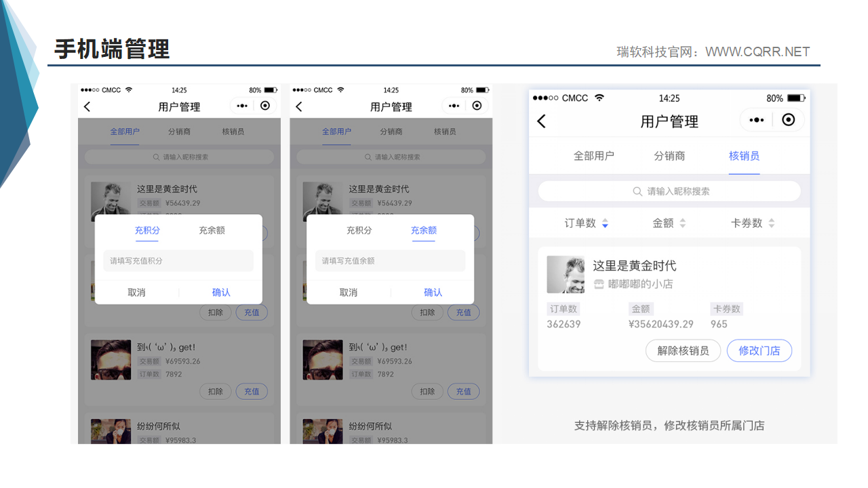Click nickname search box in left phone

[179, 157]
